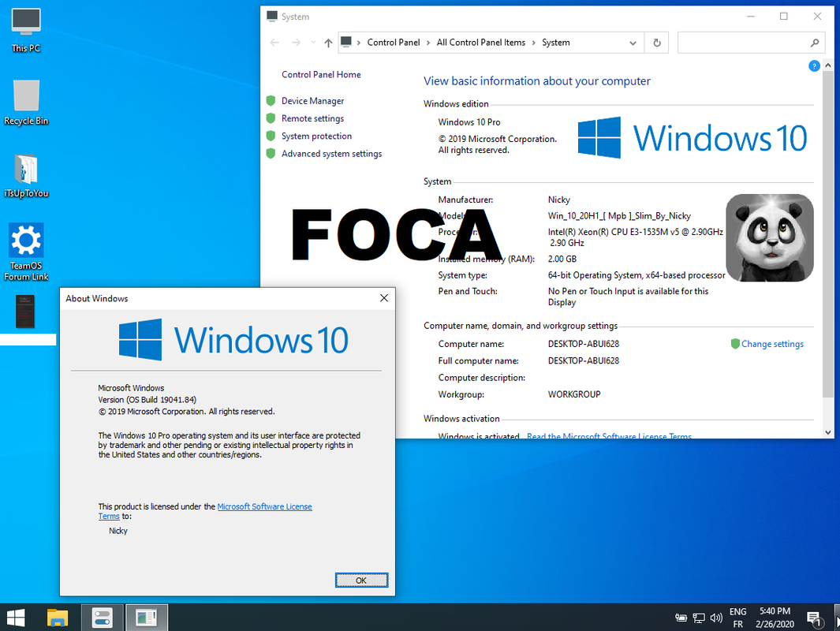Open System protection link
Viewport: 840px width, 631px height.
[316, 136]
